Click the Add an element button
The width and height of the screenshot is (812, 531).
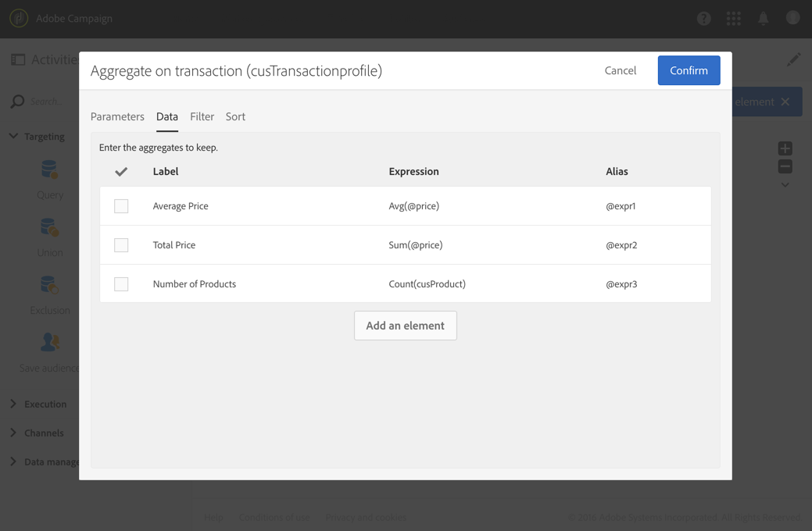pos(405,326)
